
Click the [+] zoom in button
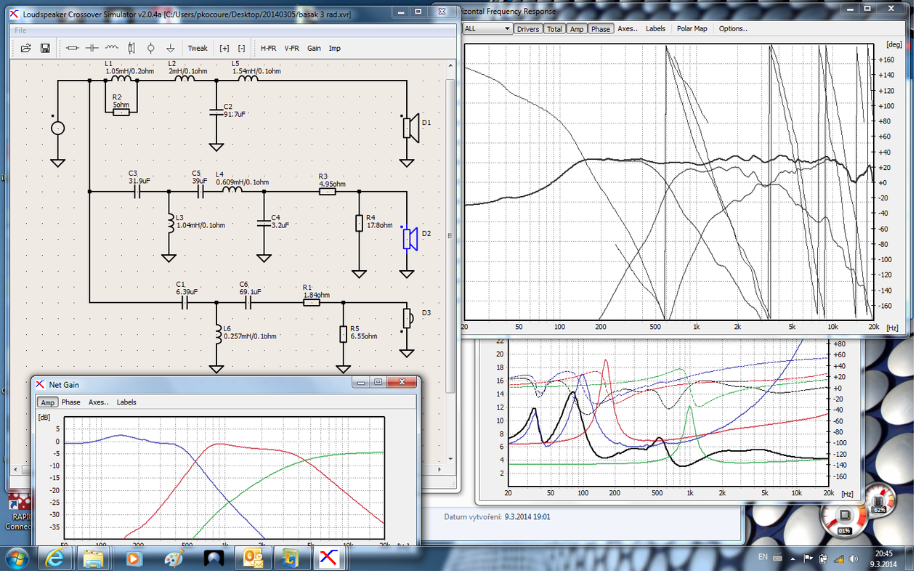point(224,49)
